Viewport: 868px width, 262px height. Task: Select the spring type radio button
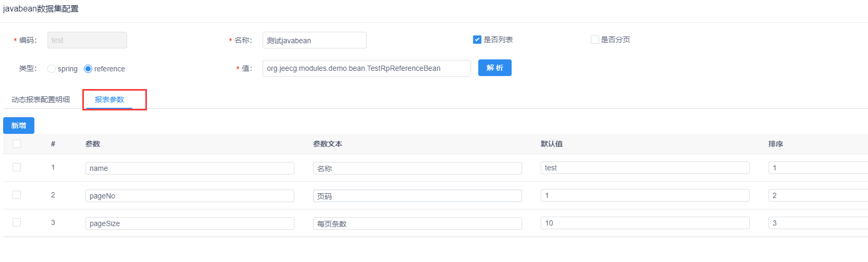click(x=52, y=69)
